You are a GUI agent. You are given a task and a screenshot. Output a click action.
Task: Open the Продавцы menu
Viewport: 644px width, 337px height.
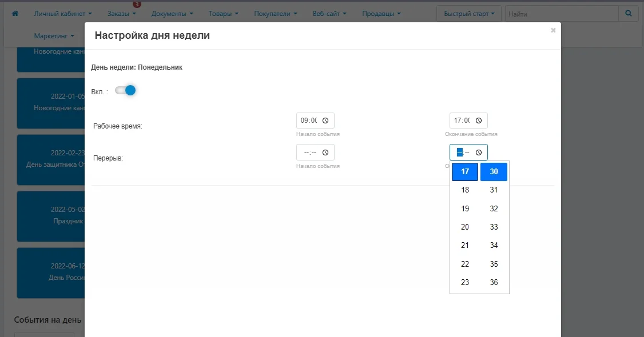(381, 14)
